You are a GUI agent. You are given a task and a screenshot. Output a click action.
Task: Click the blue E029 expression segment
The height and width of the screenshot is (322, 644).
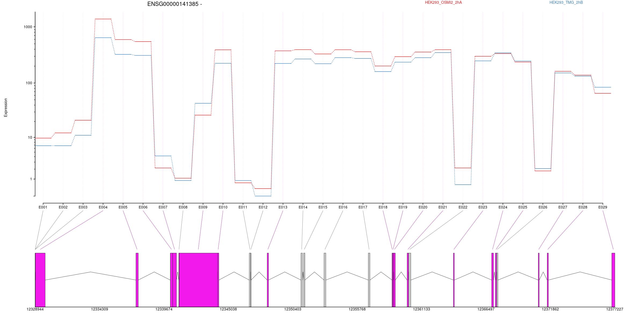click(x=603, y=87)
